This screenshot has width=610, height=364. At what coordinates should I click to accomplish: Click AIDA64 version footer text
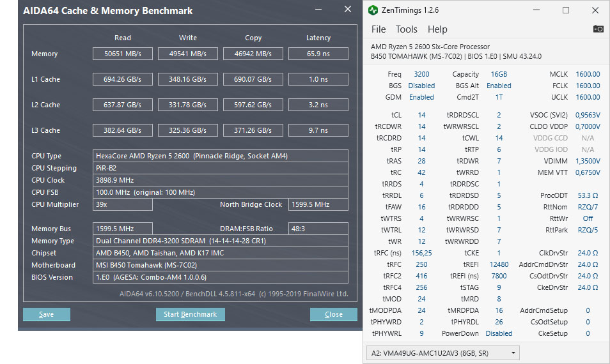233,294
